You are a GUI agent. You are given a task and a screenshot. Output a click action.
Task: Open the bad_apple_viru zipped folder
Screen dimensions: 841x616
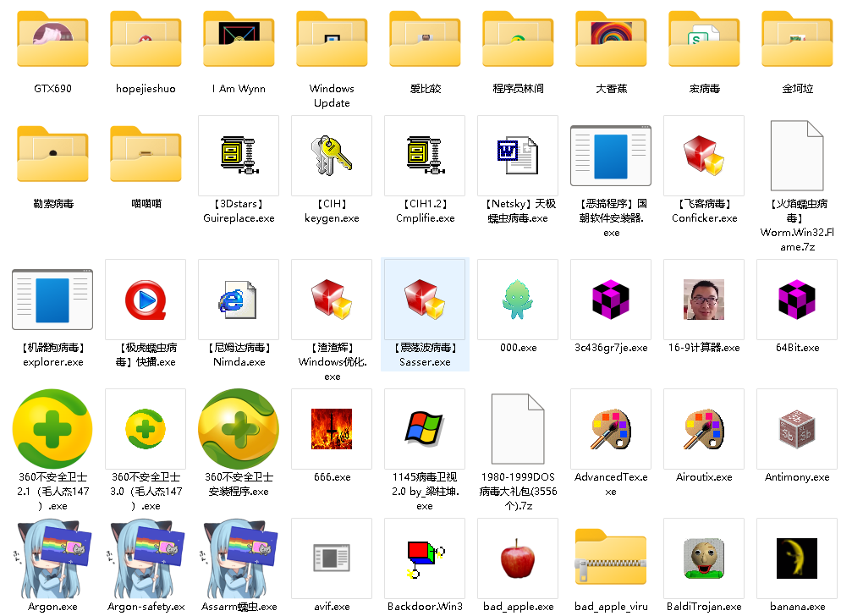tap(610, 558)
